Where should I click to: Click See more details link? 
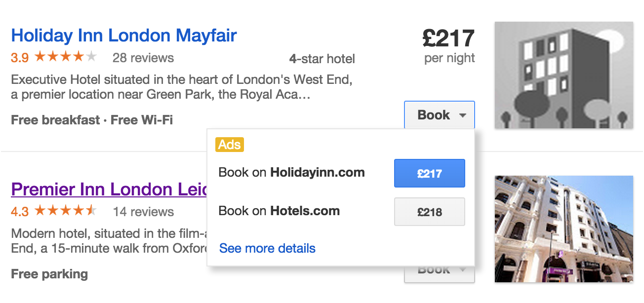(x=267, y=248)
